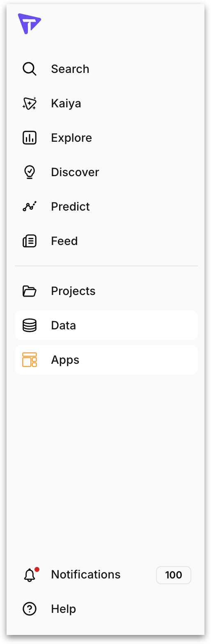The image size is (211, 644).
Task: Click the orange Apps layout icon
Action: (x=29, y=360)
